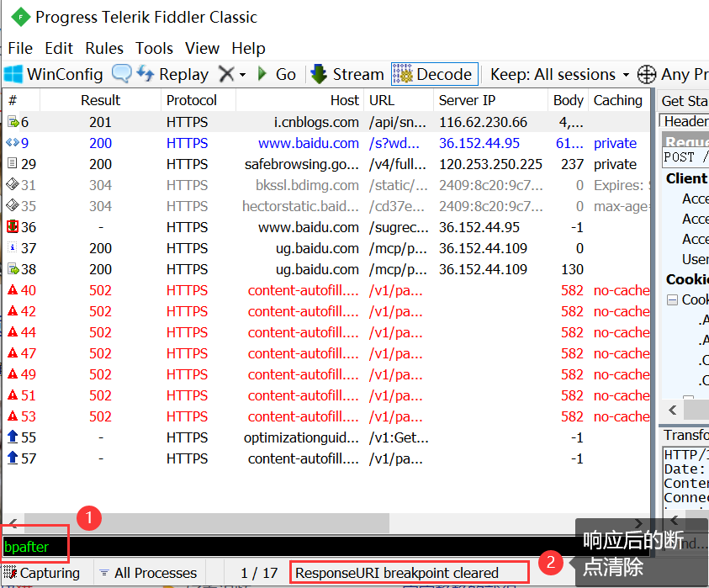Click the Remove X icon in toolbar

(x=226, y=74)
